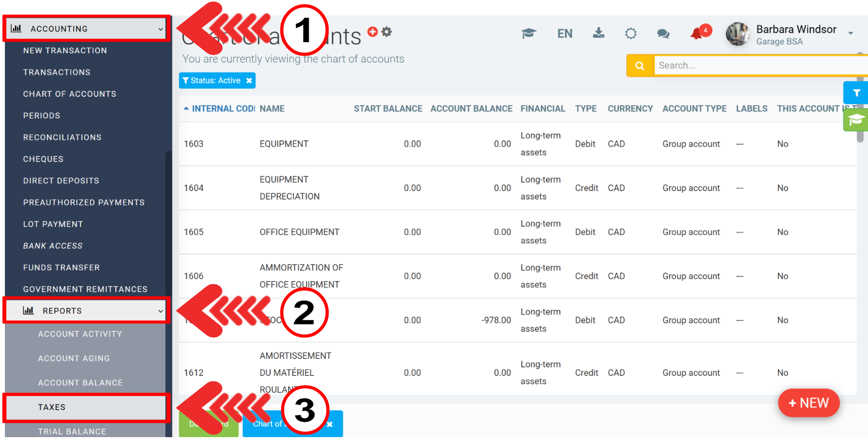
Task: Click into the Search input field
Action: (755, 66)
